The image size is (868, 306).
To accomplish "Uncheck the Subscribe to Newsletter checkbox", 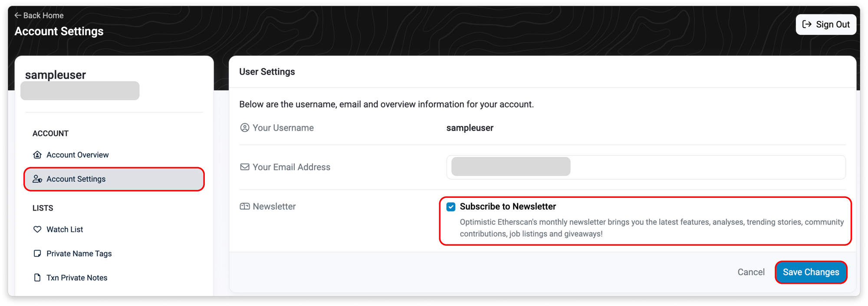I will pos(451,207).
